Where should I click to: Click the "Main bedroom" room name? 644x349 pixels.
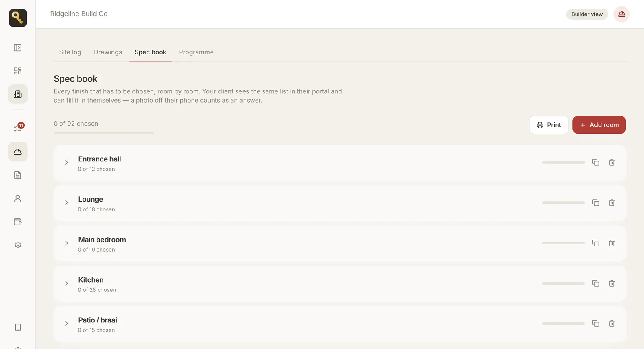point(102,240)
